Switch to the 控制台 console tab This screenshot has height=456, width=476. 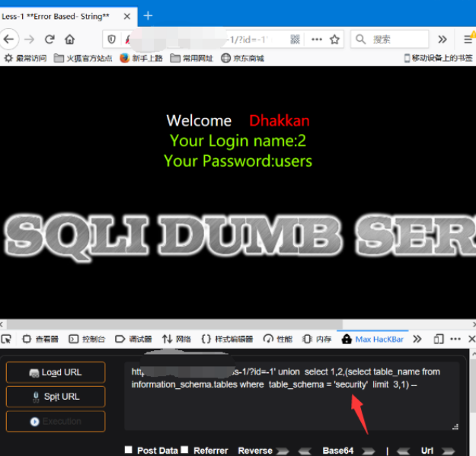87,339
